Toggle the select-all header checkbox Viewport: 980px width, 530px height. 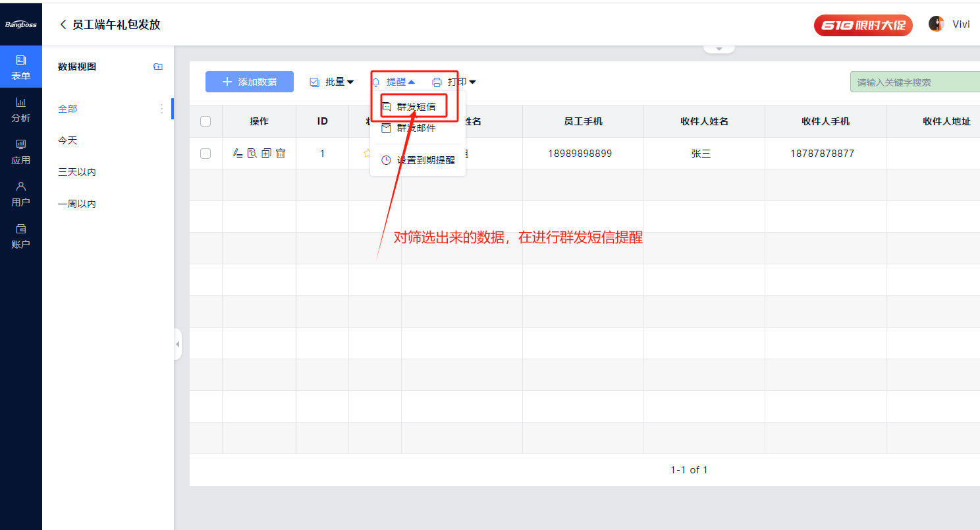pyautogui.click(x=205, y=121)
